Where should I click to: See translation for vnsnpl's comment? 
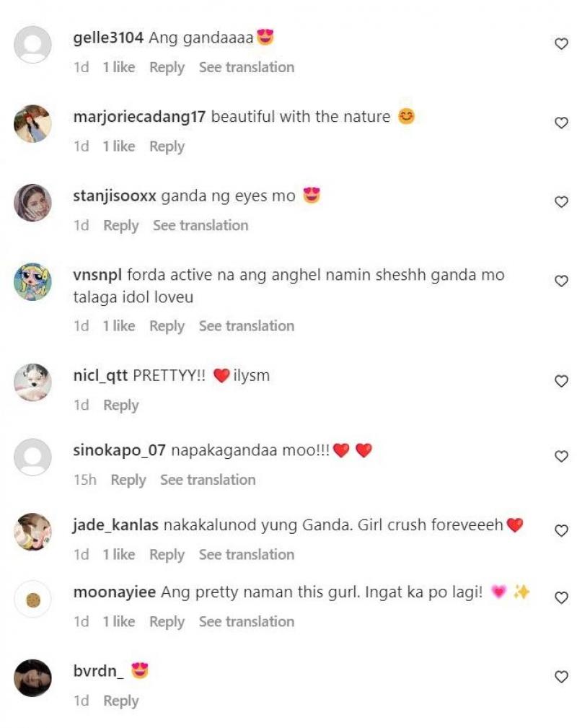click(x=247, y=326)
